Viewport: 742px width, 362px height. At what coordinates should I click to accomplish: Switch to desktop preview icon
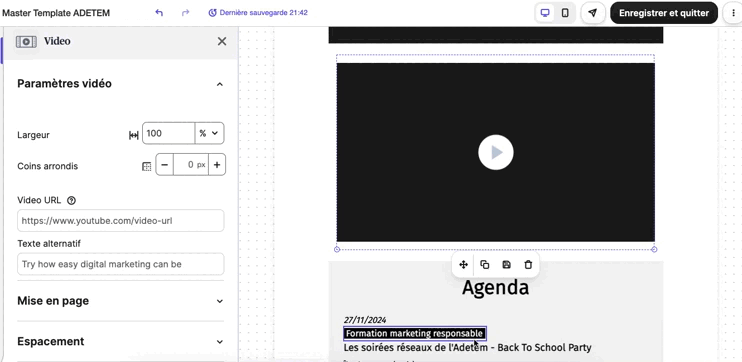coord(545,13)
